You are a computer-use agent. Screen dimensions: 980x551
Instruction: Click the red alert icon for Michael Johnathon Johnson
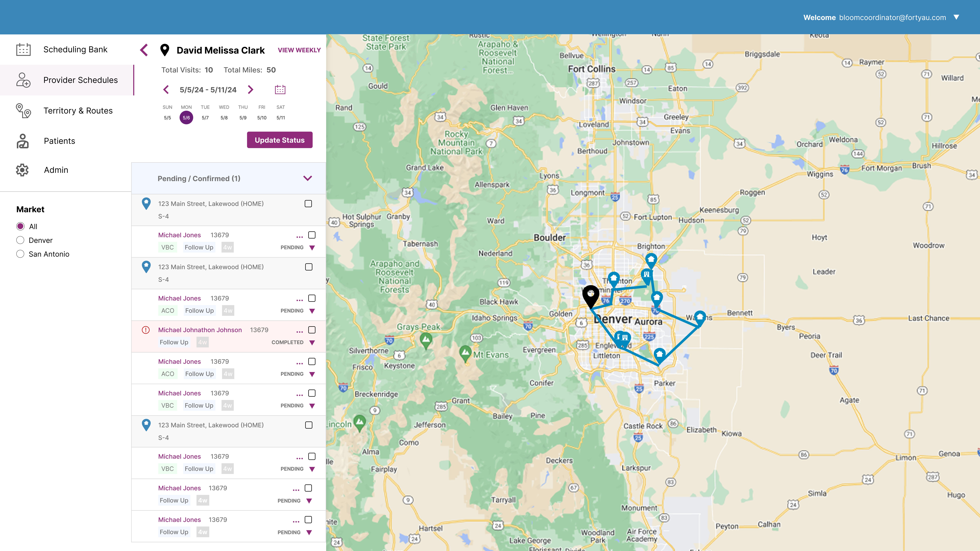(146, 330)
